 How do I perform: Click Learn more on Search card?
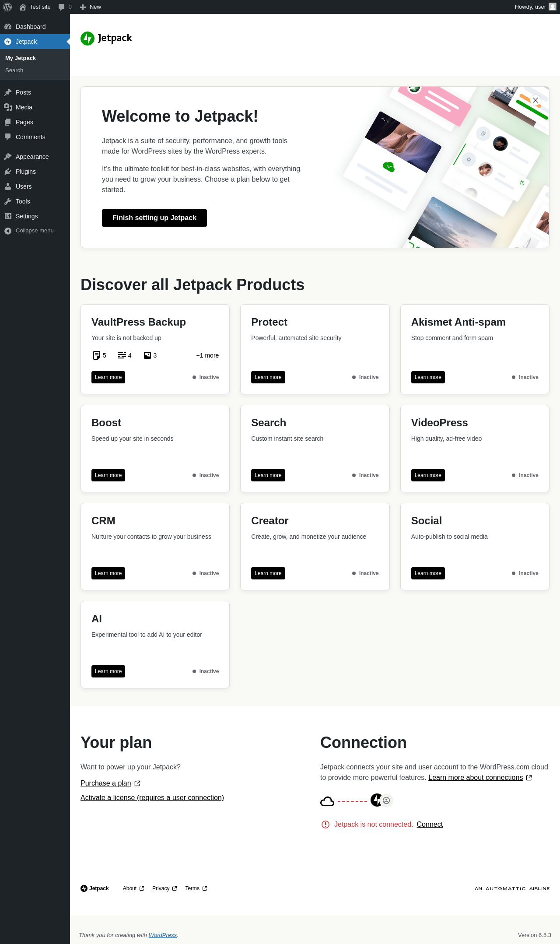pos(268,475)
